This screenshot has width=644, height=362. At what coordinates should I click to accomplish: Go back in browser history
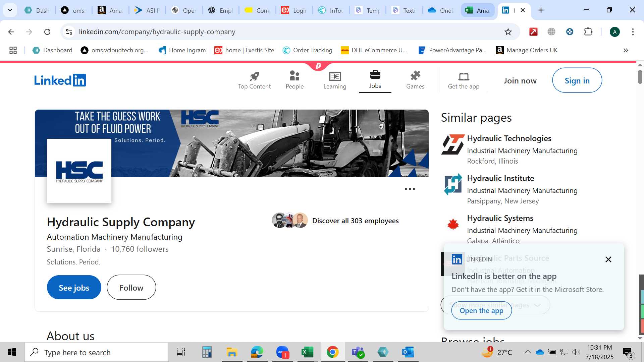[x=11, y=32]
